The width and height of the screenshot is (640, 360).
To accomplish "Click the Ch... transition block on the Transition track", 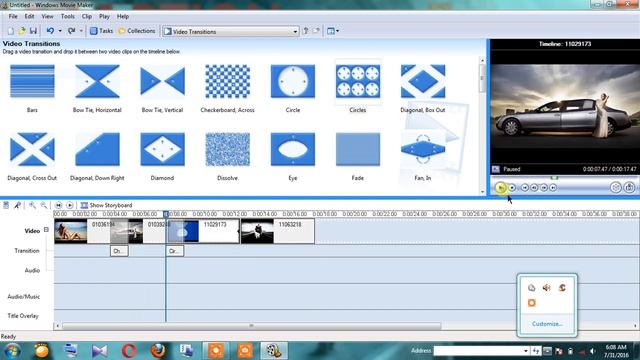I will pos(119,251).
